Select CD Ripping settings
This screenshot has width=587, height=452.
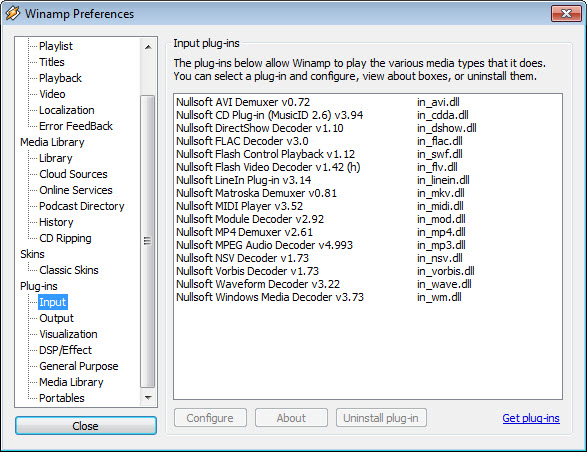pyautogui.click(x=65, y=238)
